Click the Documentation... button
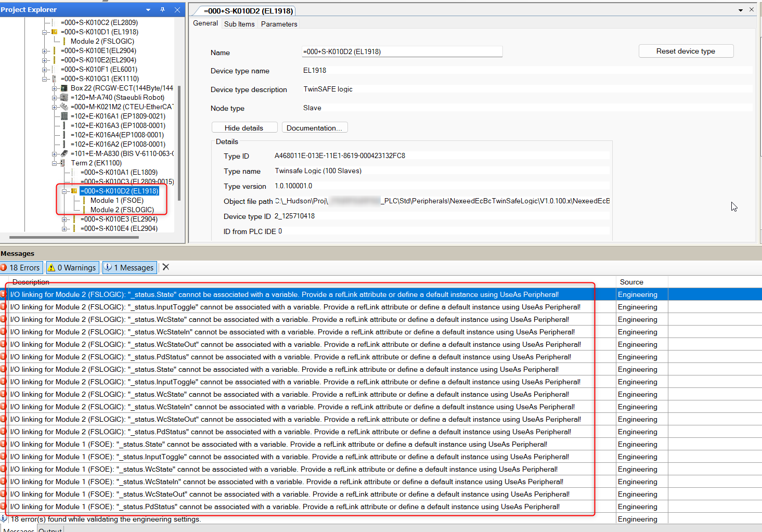 [x=314, y=128]
